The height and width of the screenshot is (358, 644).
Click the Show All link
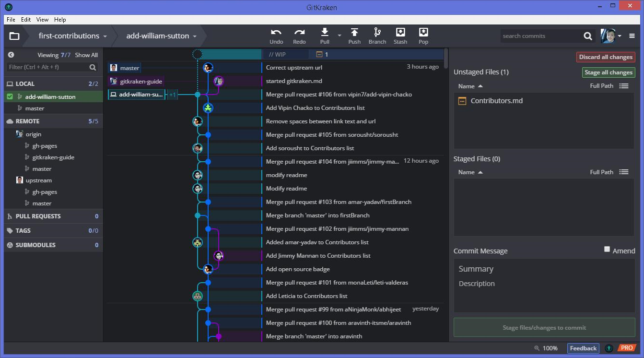pyautogui.click(x=86, y=55)
